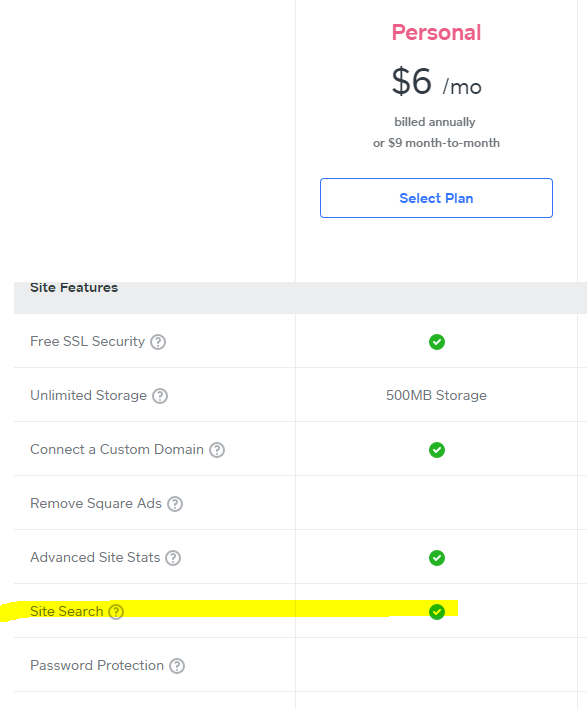Click the Remove Square Ads label
Image resolution: width=587 pixels, height=709 pixels.
point(95,503)
